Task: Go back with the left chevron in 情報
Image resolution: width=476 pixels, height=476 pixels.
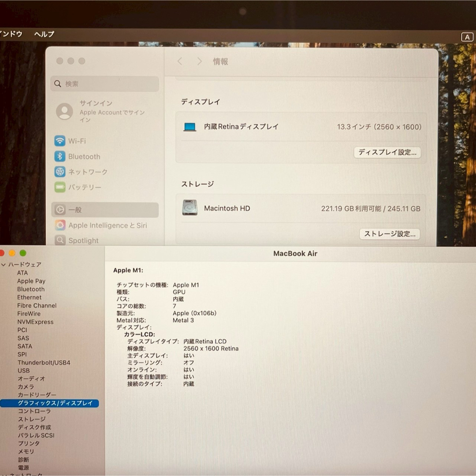Action: [180, 61]
